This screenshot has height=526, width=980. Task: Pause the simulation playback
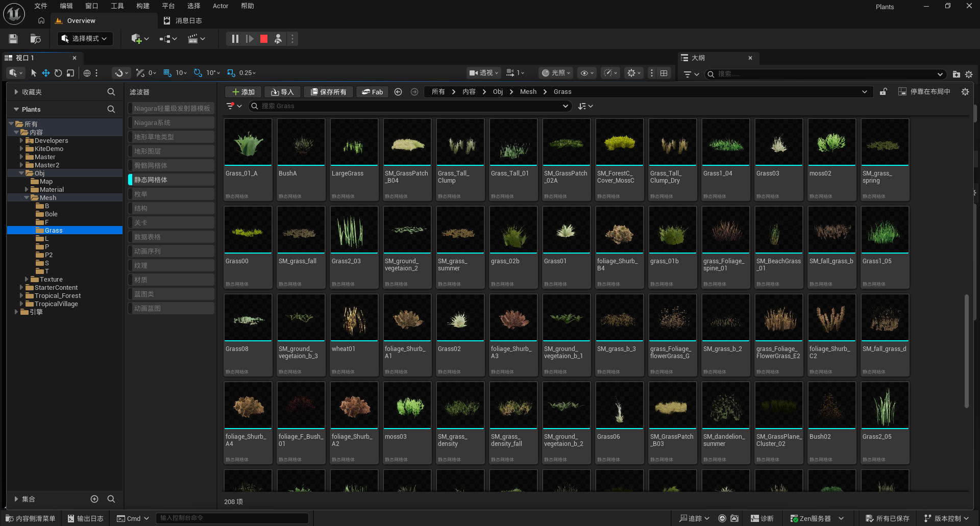(235, 39)
